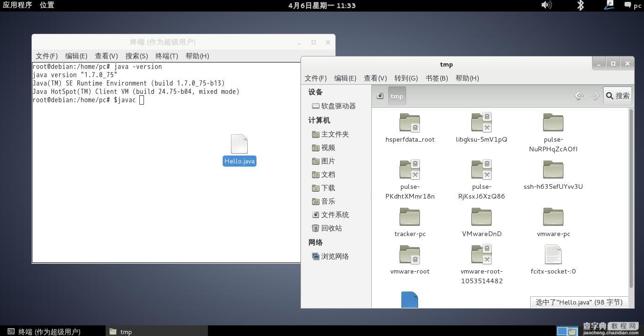
Task: Click the dragged Hello.java file icon
Action: pos(239,144)
